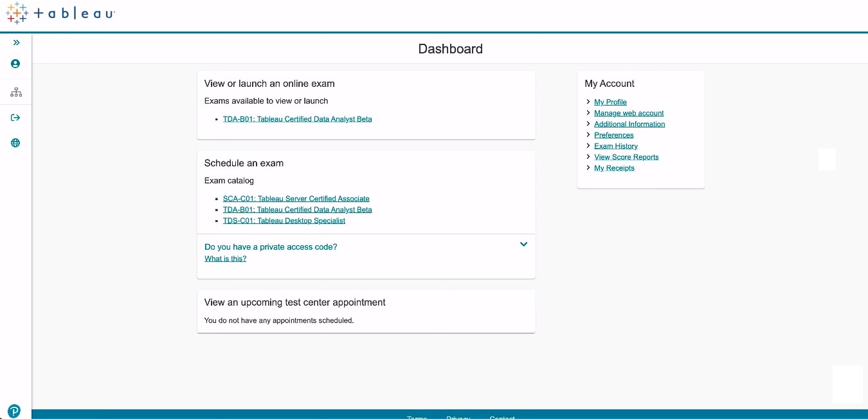Click chevron beside Preferences
The image size is (868, 419).
(x=588, y=135)
